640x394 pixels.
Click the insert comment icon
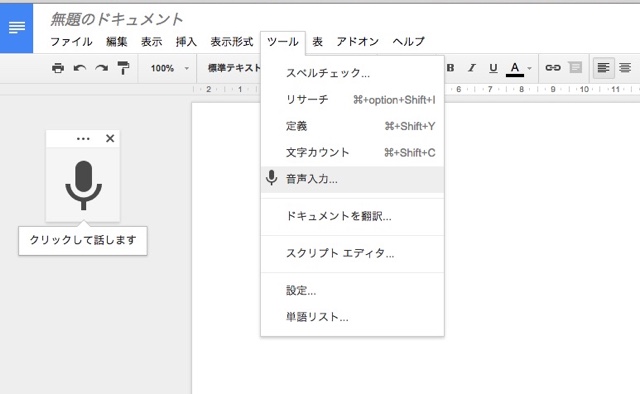[575, 68]
